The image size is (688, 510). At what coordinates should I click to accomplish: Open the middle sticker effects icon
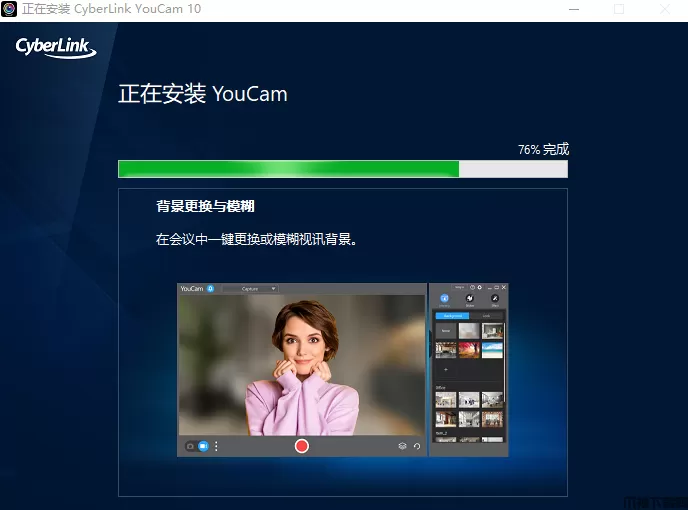coord(469,298)
